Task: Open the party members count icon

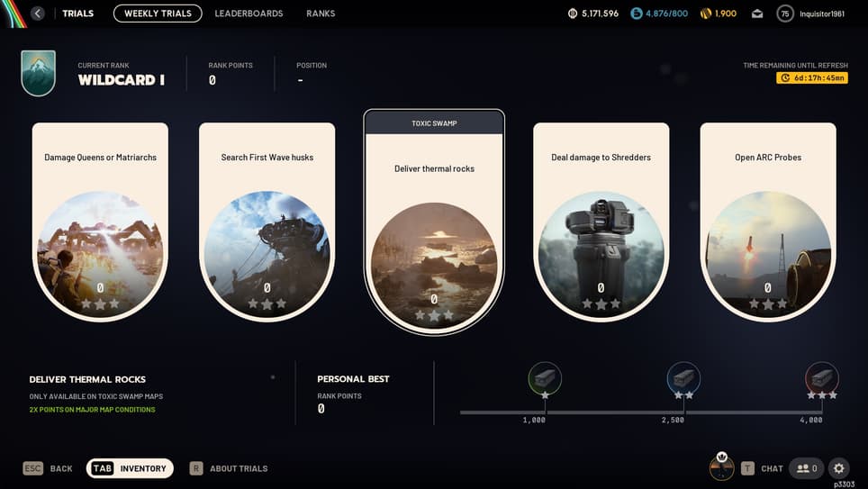Action: (807, 468)
